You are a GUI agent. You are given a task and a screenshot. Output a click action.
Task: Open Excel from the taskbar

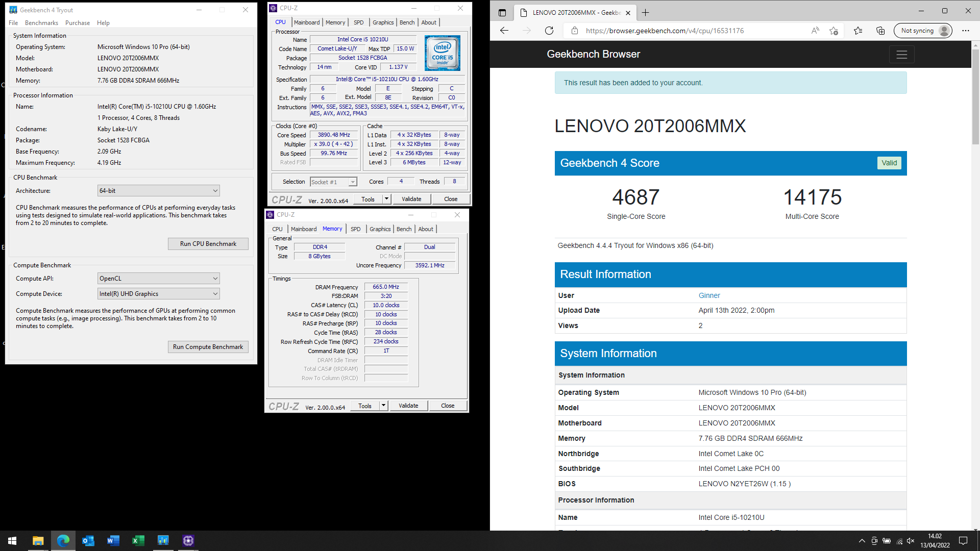138,541
